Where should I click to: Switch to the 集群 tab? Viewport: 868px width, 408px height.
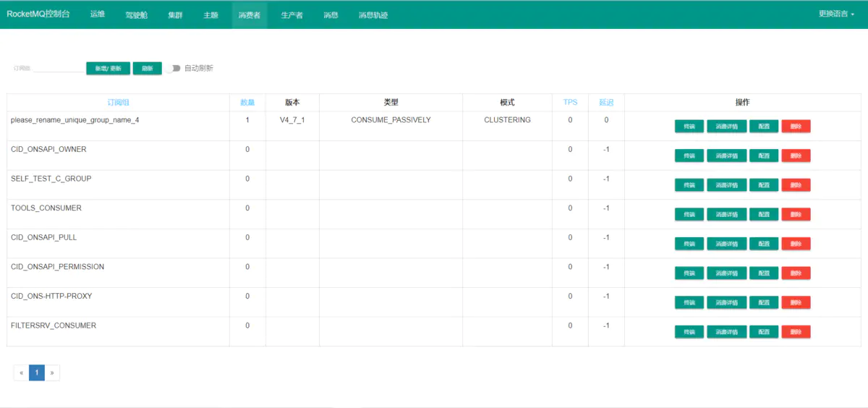[175, 14]
